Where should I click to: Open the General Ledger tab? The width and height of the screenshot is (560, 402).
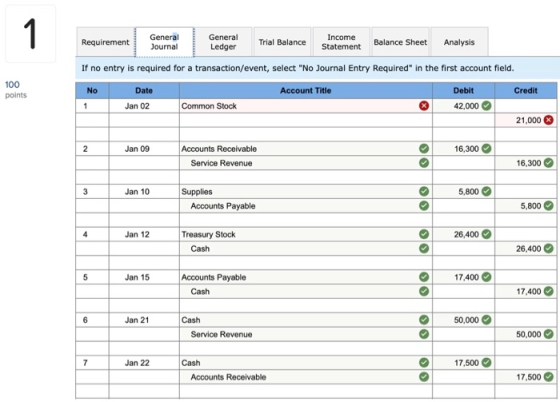223,42
